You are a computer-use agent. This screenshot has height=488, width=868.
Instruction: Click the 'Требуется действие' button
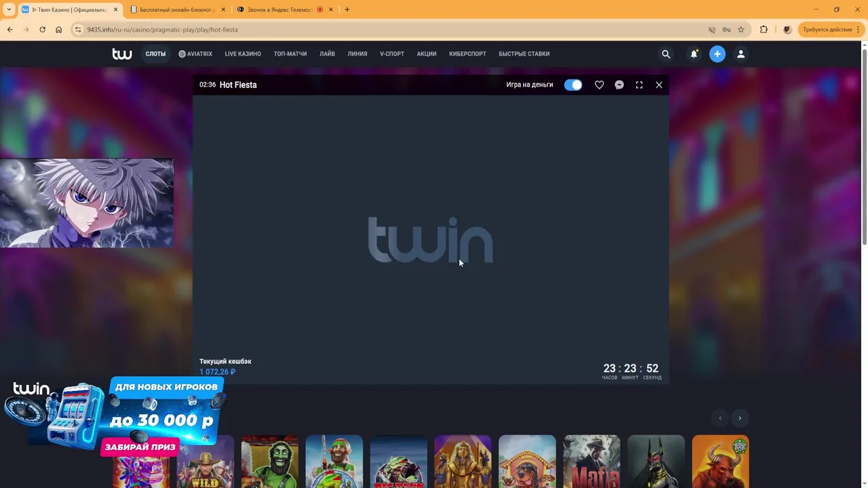click(x=831, y=30)
